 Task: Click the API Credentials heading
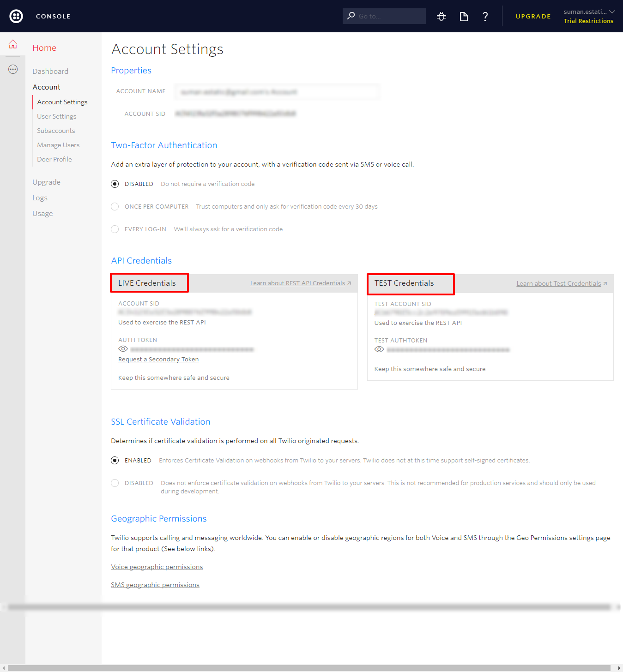click(x=141, y=261)
